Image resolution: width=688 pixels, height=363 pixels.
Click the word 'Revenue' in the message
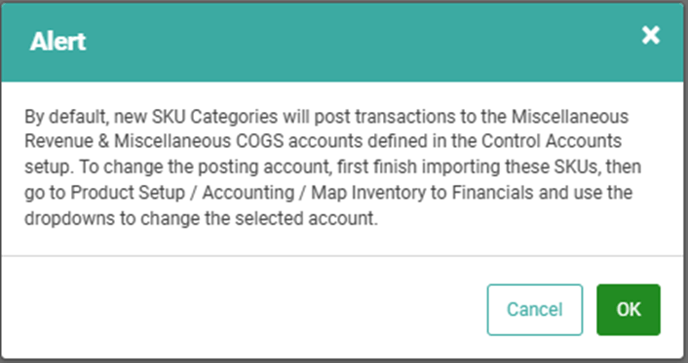58,141
